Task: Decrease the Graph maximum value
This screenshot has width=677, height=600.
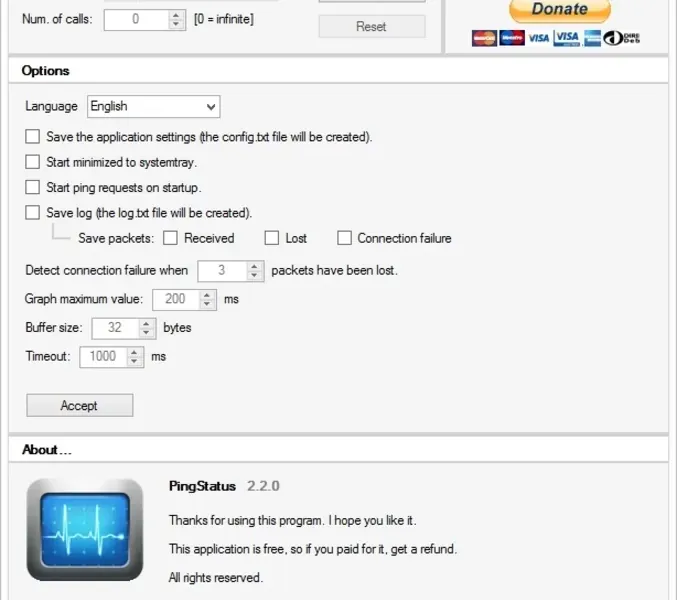Action: (x=207, y=305)
